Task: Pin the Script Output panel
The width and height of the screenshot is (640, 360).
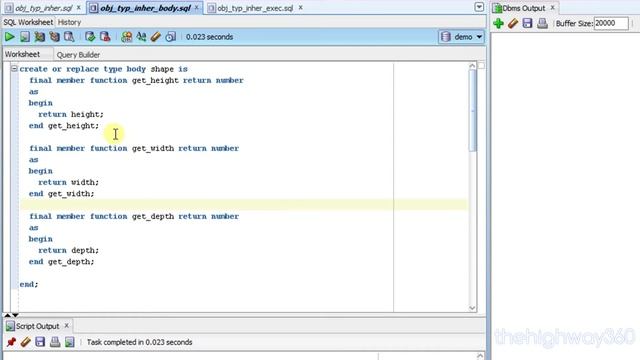Action: coord(11,342)
